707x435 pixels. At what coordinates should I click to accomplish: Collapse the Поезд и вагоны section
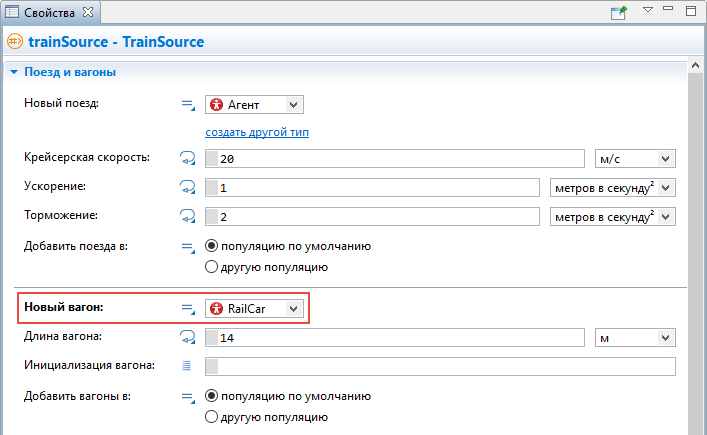pos(14,72)
